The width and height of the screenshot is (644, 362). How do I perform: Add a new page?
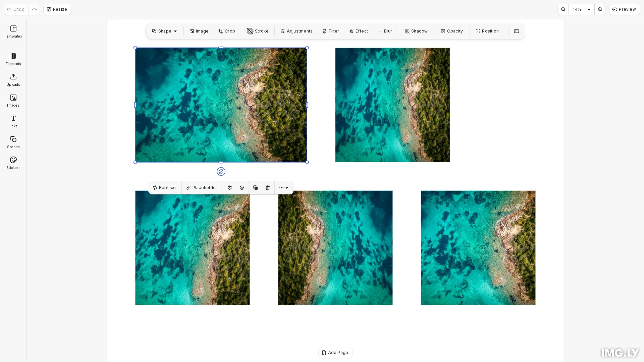point(335,352)
